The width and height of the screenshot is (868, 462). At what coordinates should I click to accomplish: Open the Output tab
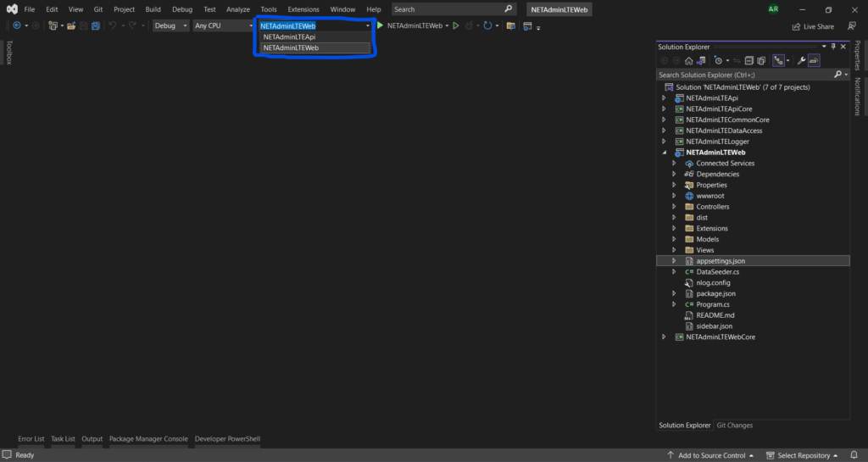(92, 439)
